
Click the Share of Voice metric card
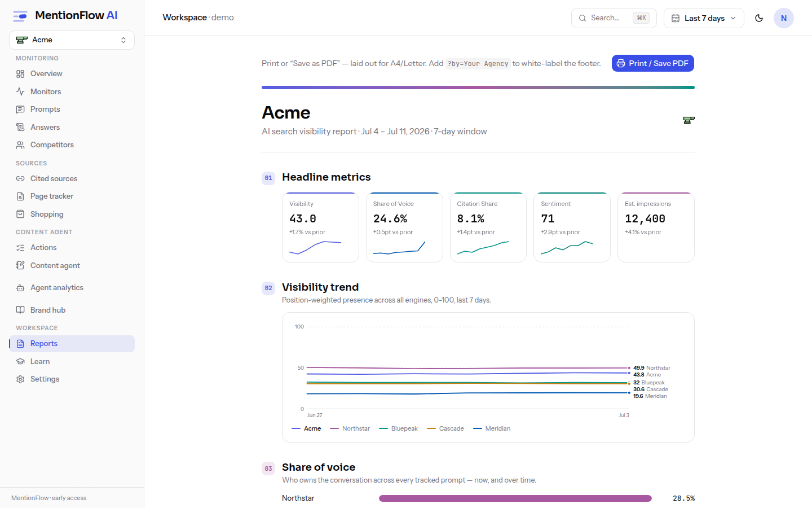[404, 227]
